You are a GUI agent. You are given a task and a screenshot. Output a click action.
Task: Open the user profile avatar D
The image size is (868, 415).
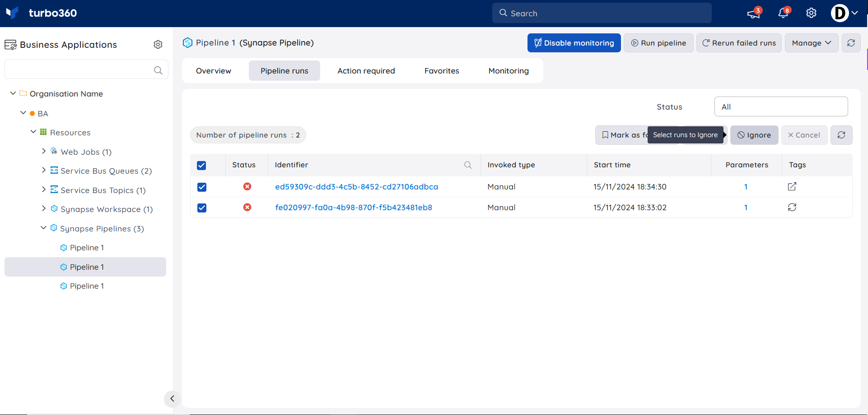(x=840, y=13)
